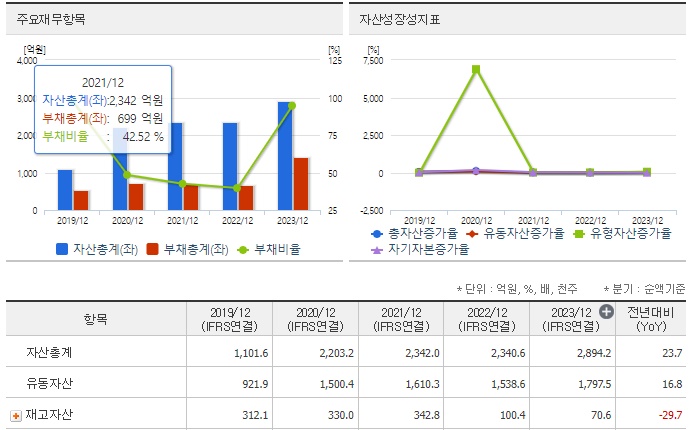Click the 2023/12 red 부채총계 bar

click(301, 184)
